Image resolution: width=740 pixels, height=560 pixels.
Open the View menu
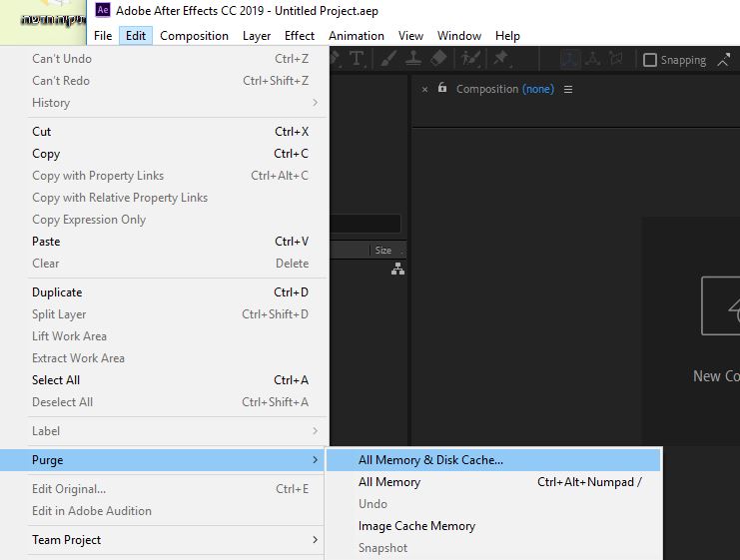[410, 36]
